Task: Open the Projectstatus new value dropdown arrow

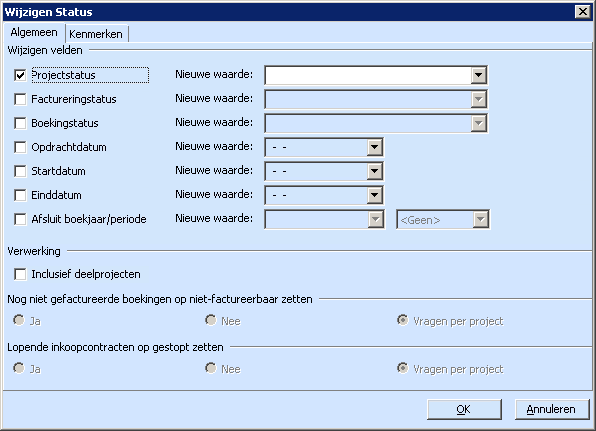Action: [479, 75]
